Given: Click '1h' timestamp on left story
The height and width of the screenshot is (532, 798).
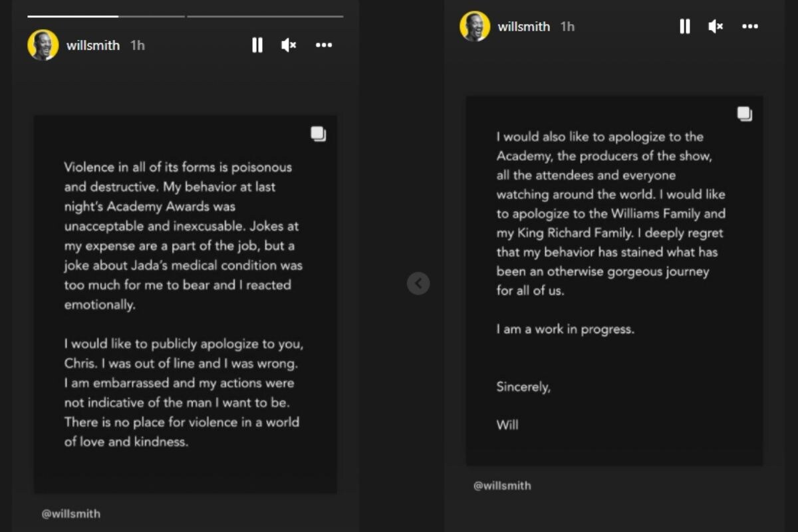Looking at the screenshot, I should 137,45.
